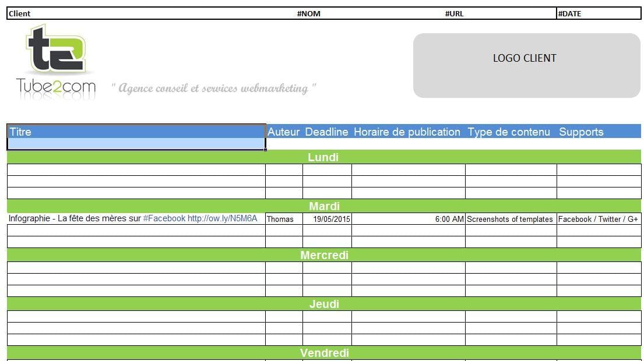The image size is (644, 361).
Task: Open the ow.ly/N5M6A hyperlink
Action: click(222, 219)
